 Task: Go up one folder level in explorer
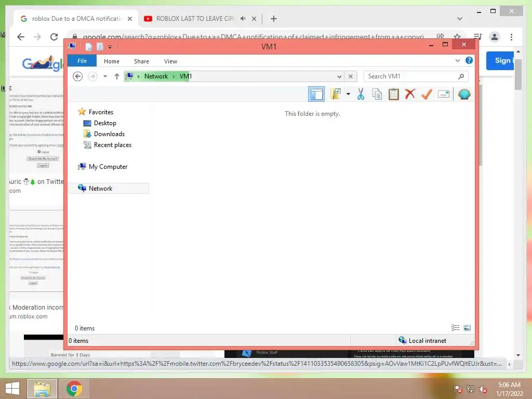coord(117,76)
